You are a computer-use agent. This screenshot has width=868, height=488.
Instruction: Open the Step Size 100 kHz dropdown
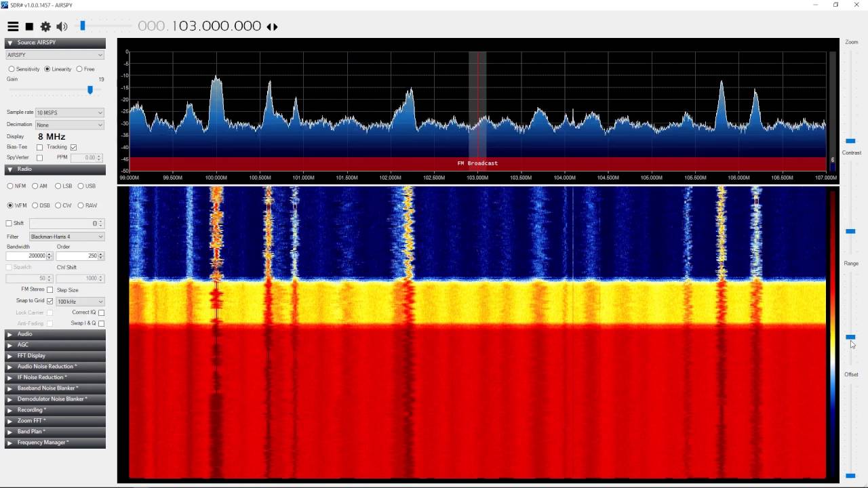coord(80,302)
